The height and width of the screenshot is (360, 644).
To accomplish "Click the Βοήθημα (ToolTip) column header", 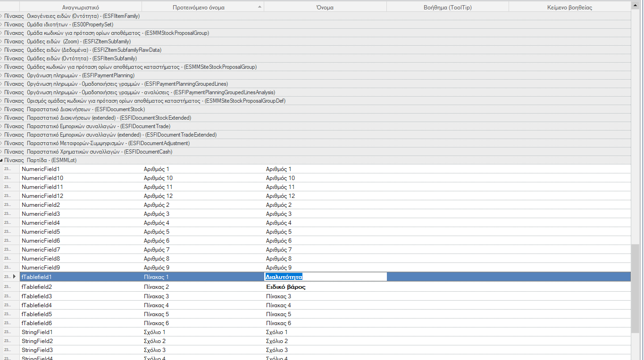I will [448, 7].
